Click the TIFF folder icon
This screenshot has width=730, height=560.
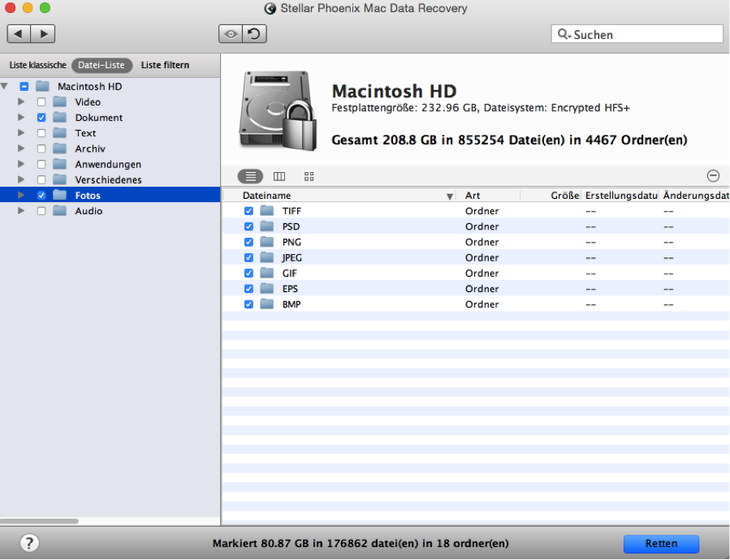coord(267,211)
